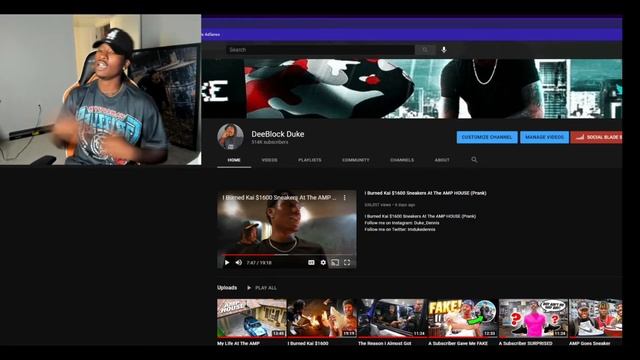Go to the Channels tab
The image size is (640, 360).
402,160
